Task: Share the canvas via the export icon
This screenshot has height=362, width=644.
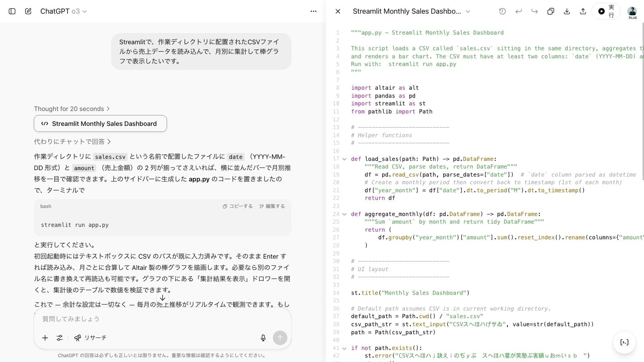Action: (x=583, y=11)
